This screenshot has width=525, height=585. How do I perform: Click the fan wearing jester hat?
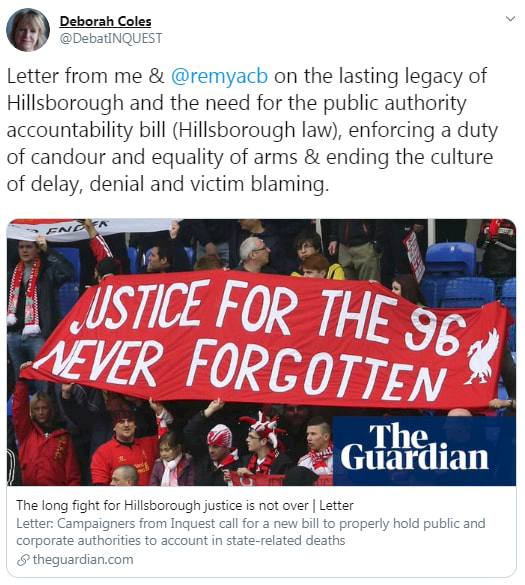[x=262, y=446]
